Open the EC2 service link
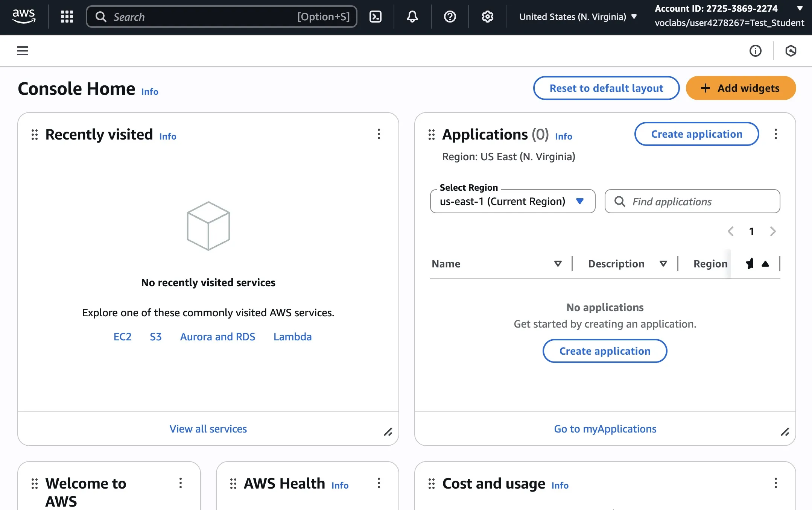Screen dimensions: 812x510 point(123,337)
